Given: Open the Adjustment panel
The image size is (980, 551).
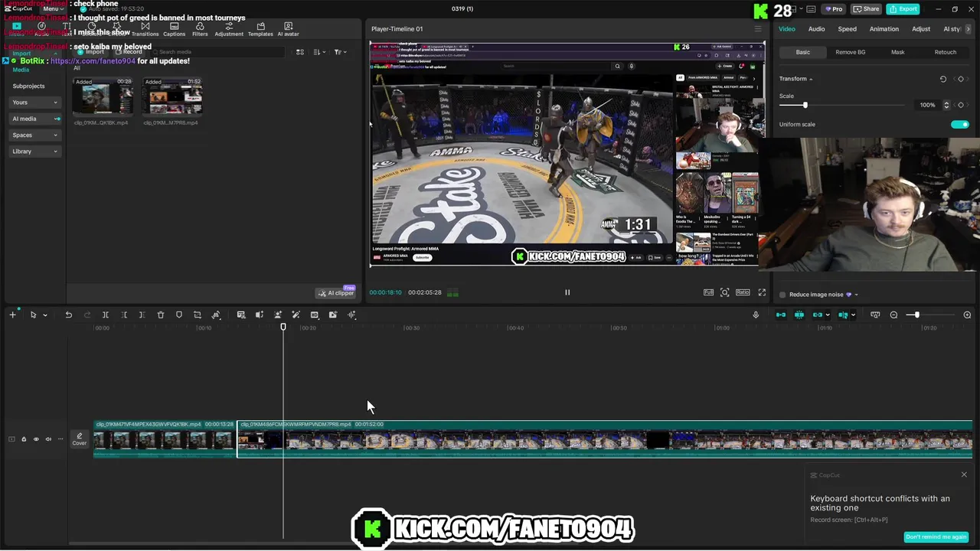Looking at the screenshot, I should [229, 29].
